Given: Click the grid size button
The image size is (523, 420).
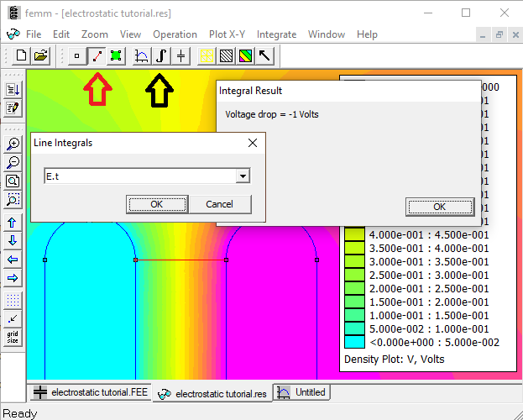Looking at the screenshot, I should click(x=13, y=337).
